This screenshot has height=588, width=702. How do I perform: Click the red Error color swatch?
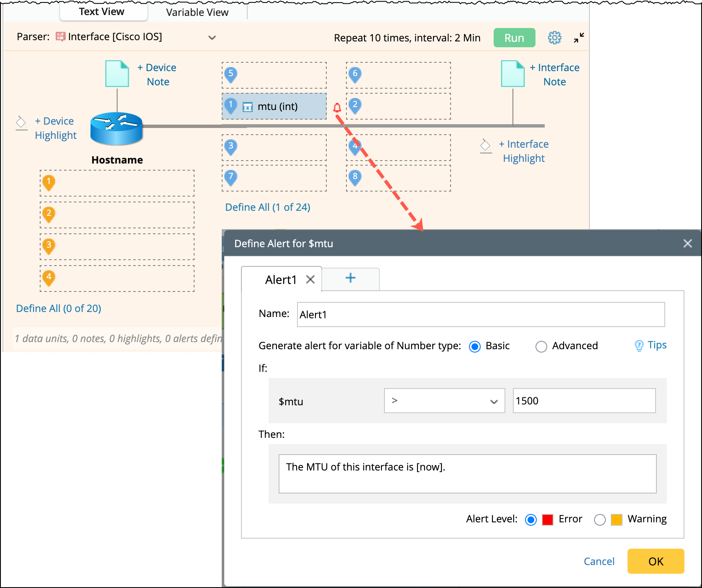point(548,519)
